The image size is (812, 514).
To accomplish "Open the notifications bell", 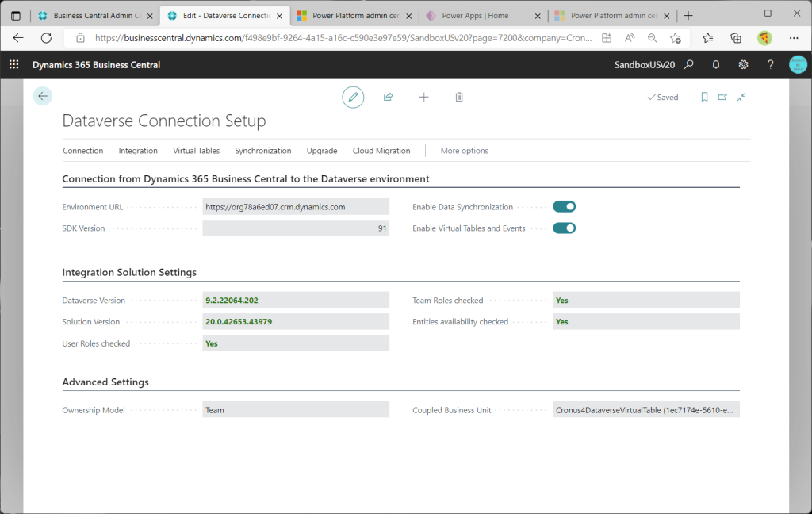I will click(716, 64).
